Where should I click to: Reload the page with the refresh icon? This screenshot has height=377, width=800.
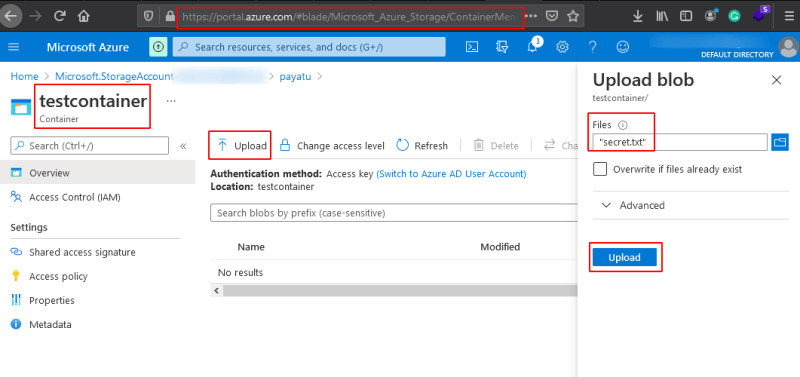(60, 16)
